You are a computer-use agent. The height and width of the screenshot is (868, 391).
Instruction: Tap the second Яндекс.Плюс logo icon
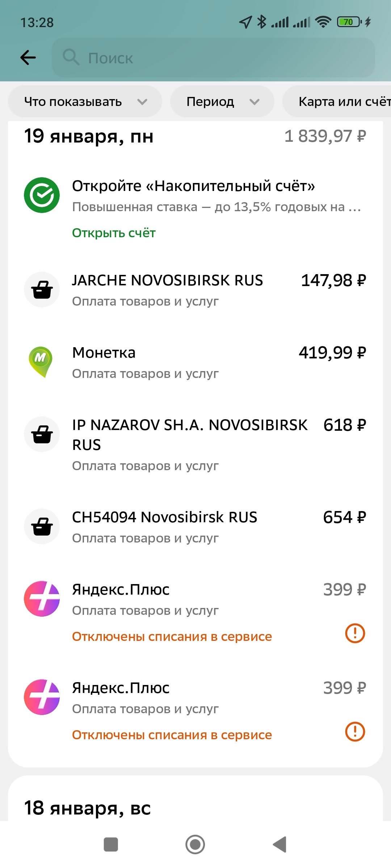coord(42,697)
